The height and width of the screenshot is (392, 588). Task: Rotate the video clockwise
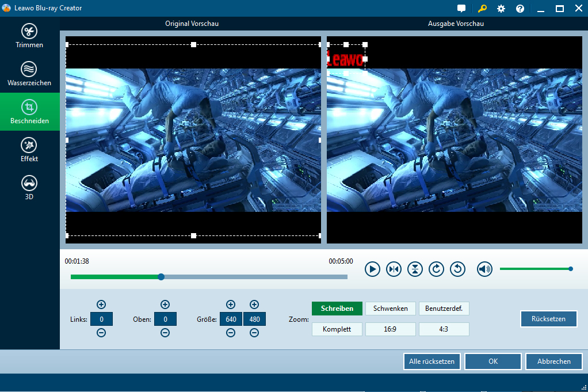click(436, 269)
